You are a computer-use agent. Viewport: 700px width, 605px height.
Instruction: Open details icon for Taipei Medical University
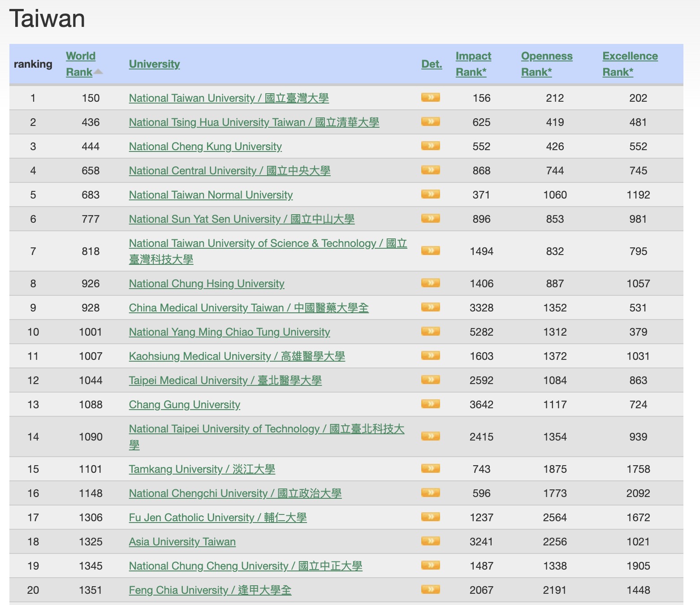pyautogui.click(x=430, y=380)
